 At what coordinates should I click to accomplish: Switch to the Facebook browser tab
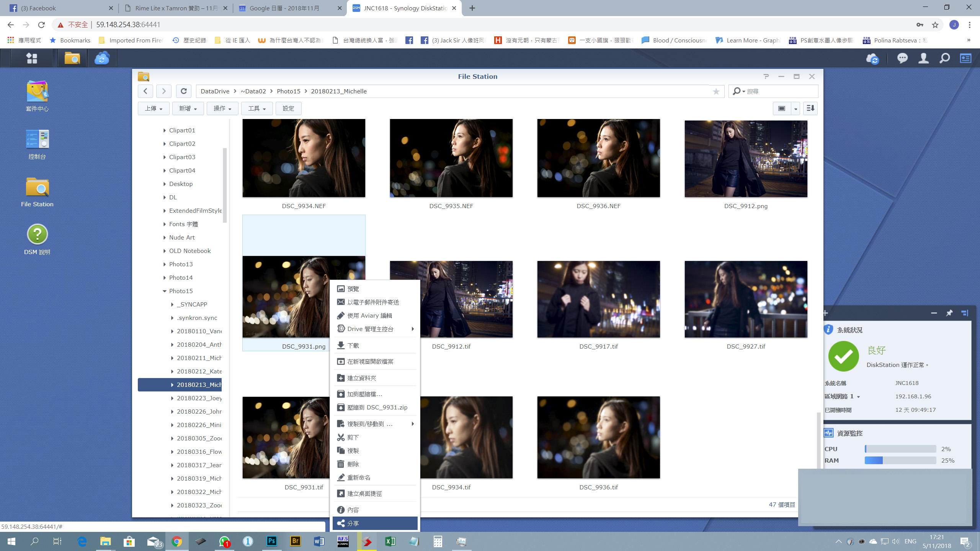(61, 8)
